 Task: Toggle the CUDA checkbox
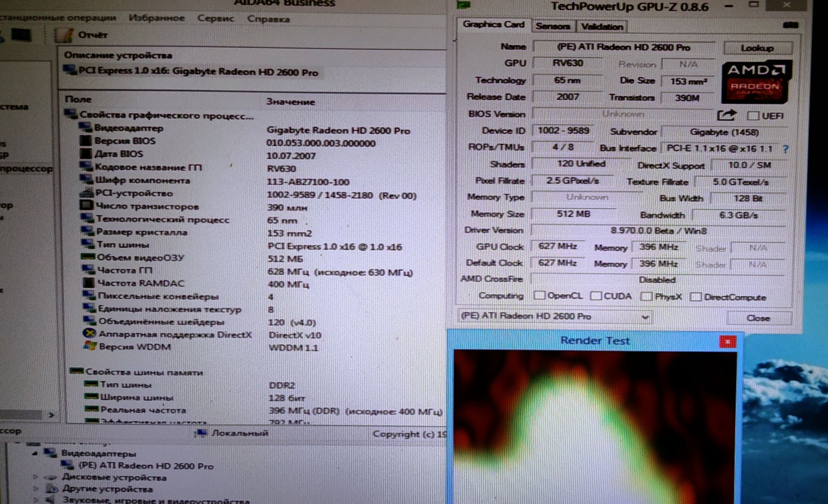596,296
